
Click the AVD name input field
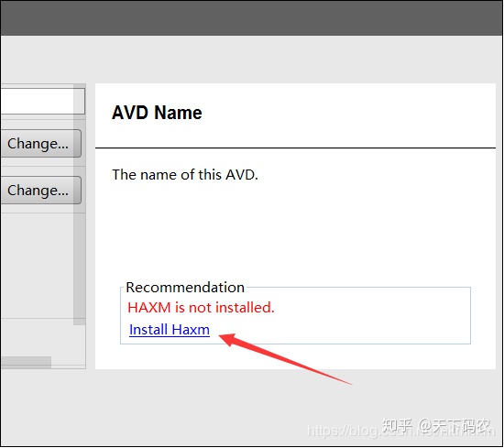coord(42,101)
